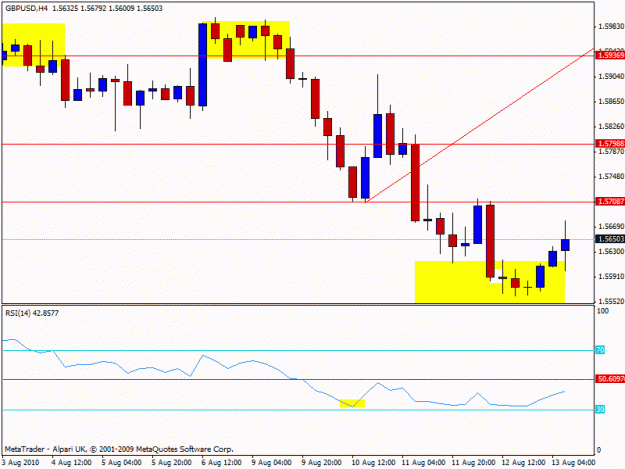Click the 11 Aug 04:00 time label
Viewport: 625px width, 469px height.
click(424, 463)
